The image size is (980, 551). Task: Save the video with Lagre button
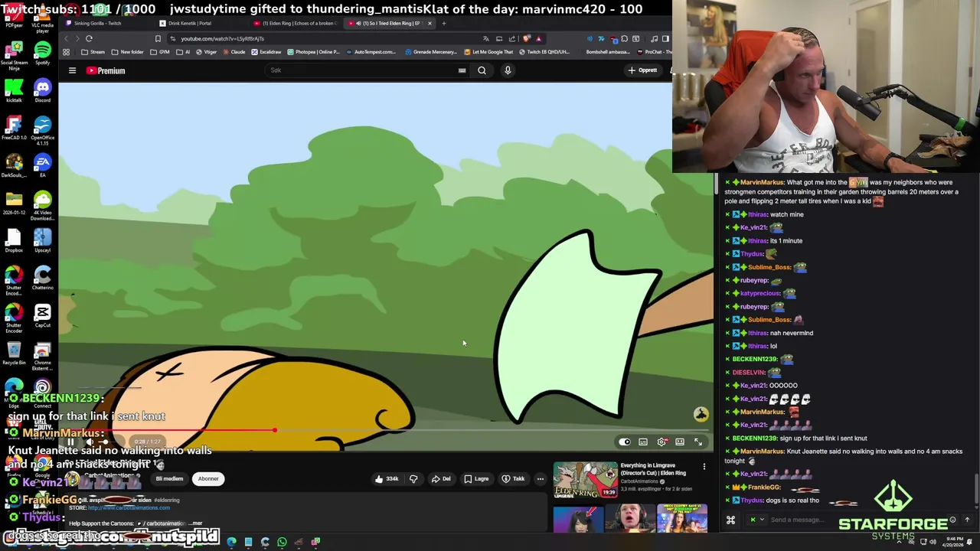click(x=476, y=479)
